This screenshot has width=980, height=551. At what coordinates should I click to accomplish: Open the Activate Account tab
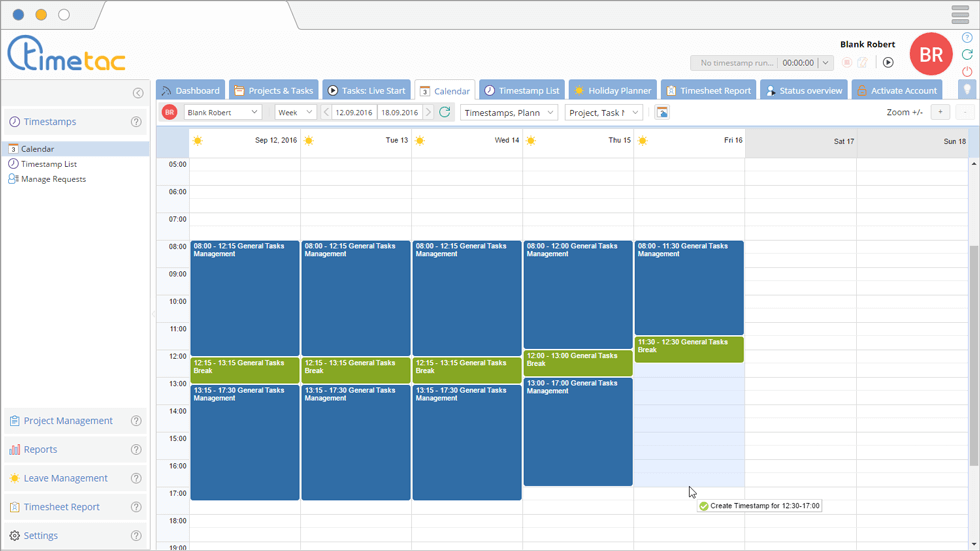click(897, 90)
